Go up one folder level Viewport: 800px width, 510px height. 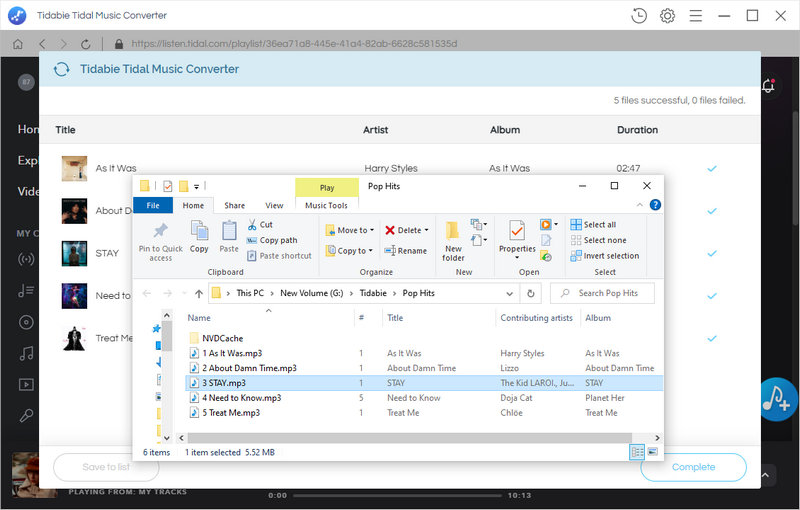click(199, 293)
